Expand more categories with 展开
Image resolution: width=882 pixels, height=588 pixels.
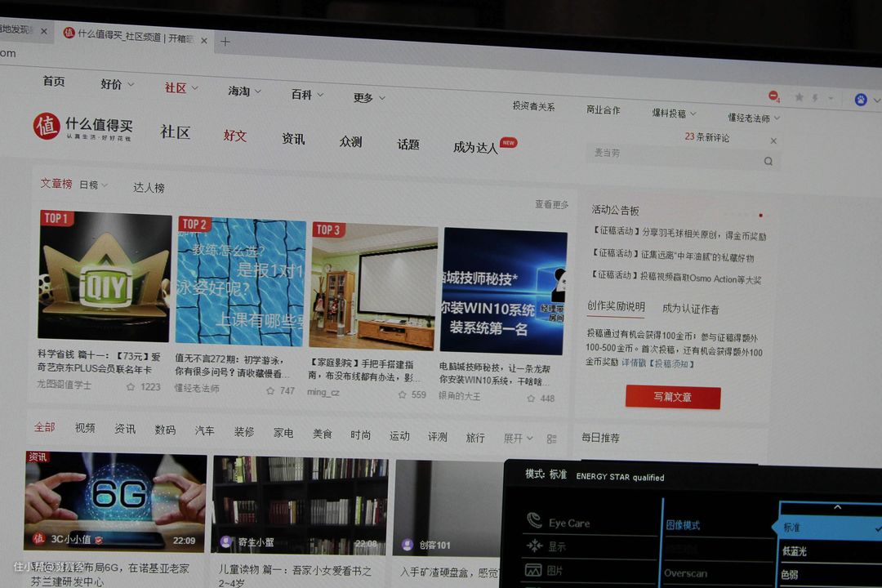(518, 439)
